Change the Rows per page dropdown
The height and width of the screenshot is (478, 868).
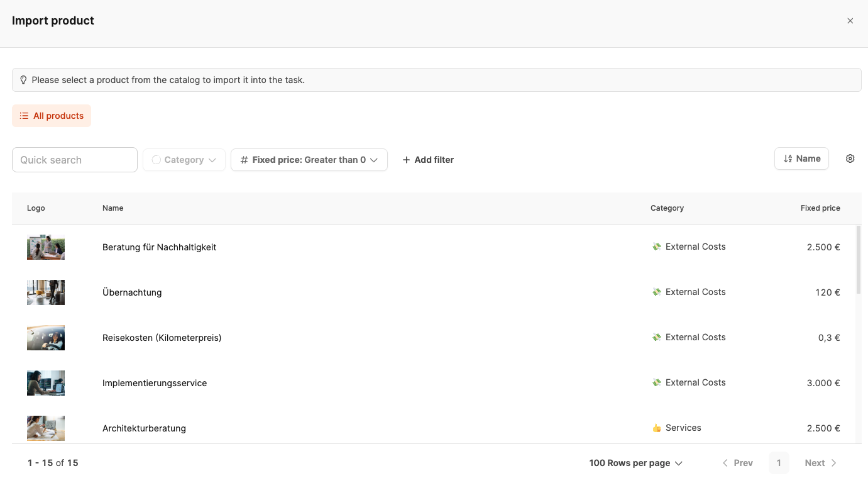pyautogui.click(x=635, y=463)
